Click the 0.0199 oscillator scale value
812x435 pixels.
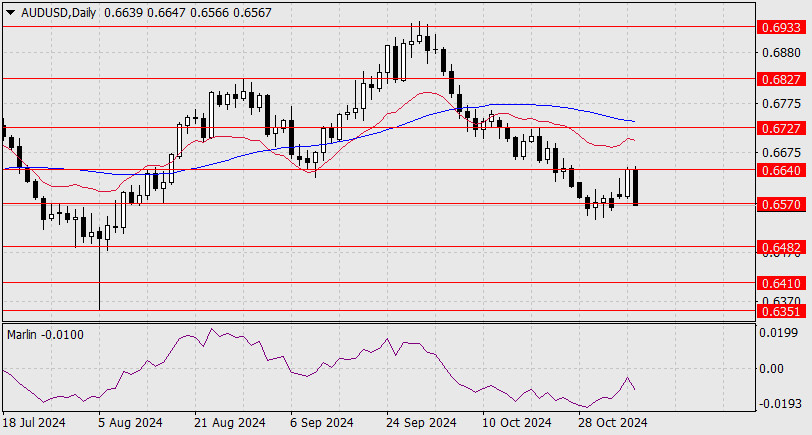click(x=779, y=333)
